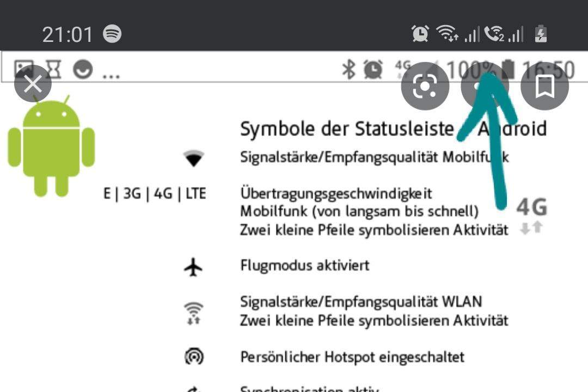588x392 pixels.
Task: Click the 16:50 time in sample bar
Action: pyautogui.click(x=549, y=70)
